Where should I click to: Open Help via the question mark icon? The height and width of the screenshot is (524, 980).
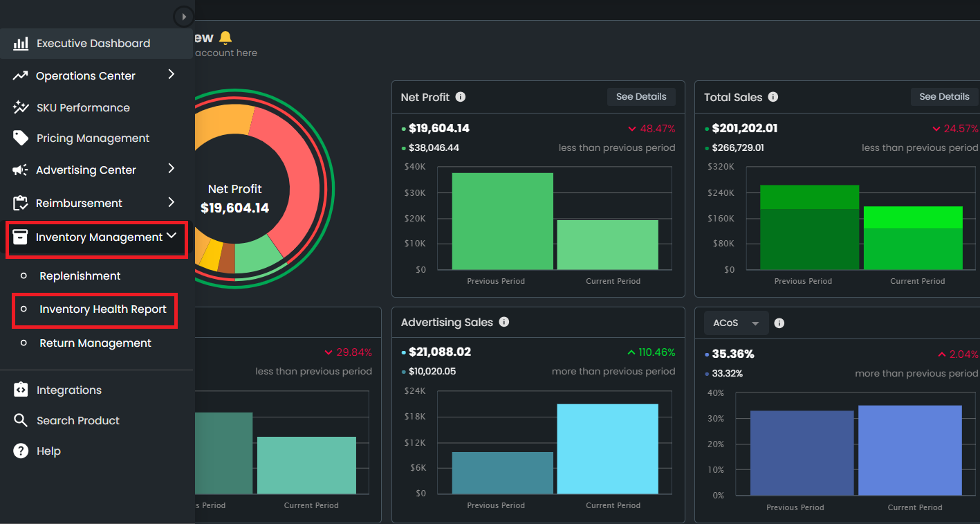tap(20, 451)
